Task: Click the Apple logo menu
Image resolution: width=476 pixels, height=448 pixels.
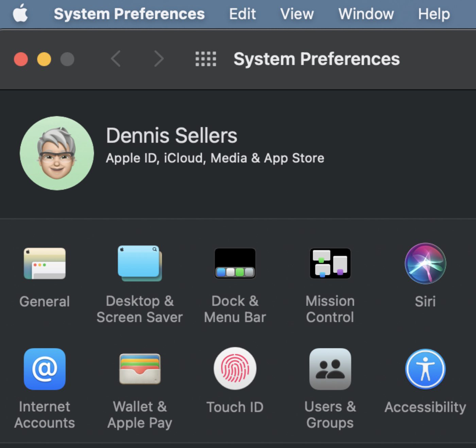Action: pyautogui.click(x=20, y=14)
